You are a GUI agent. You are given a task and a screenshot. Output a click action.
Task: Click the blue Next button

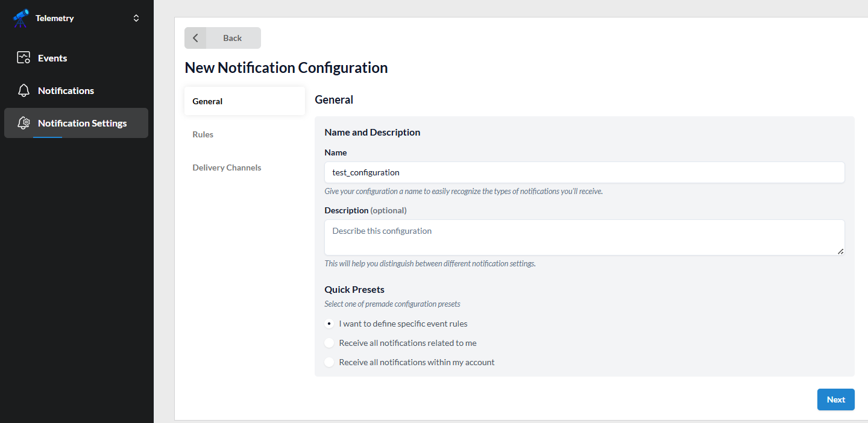coord(835,399)
